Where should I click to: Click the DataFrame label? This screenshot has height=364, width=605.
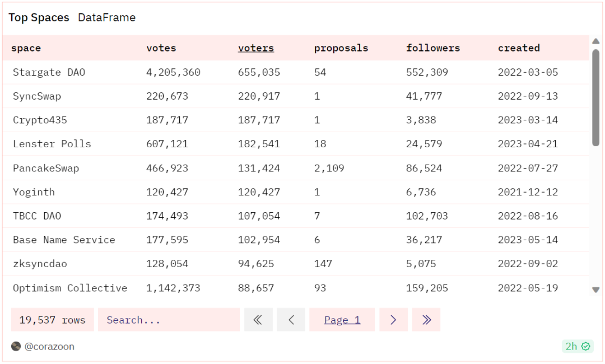[x=107, y=17]
